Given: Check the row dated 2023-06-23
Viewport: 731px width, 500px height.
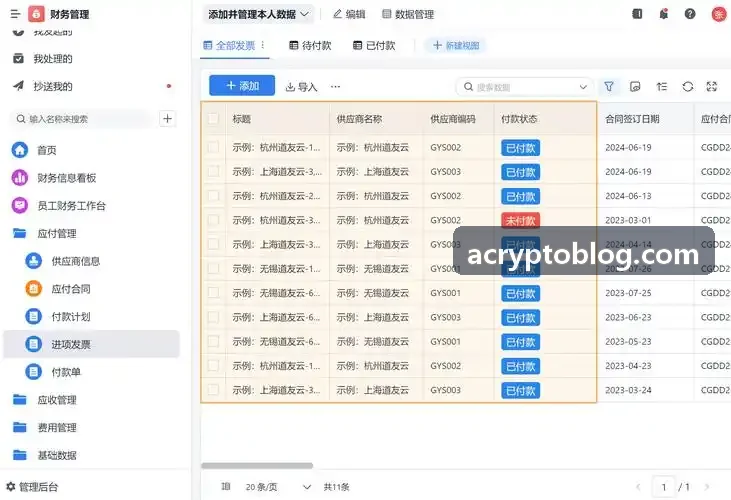Looking at the screenshot, I should (x=213, y=317).
